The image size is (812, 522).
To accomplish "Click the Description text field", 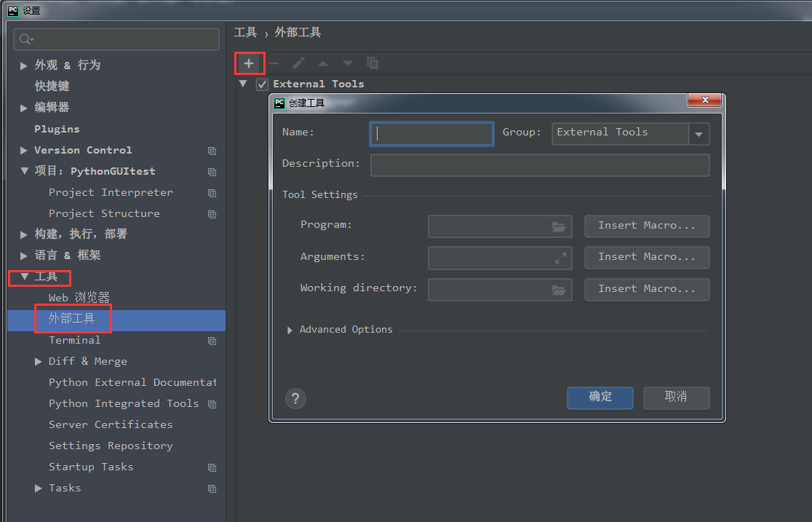I will tap(539, 165).
